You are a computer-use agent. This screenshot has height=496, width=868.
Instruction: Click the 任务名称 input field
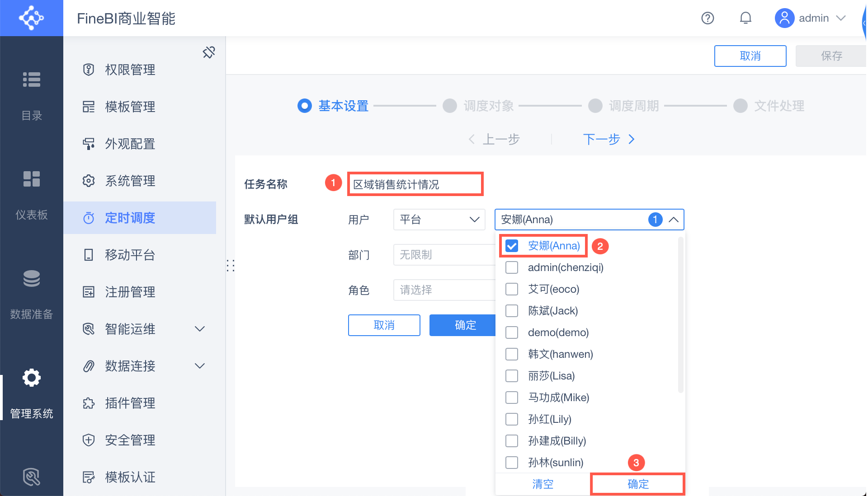(x=415, y=184)
